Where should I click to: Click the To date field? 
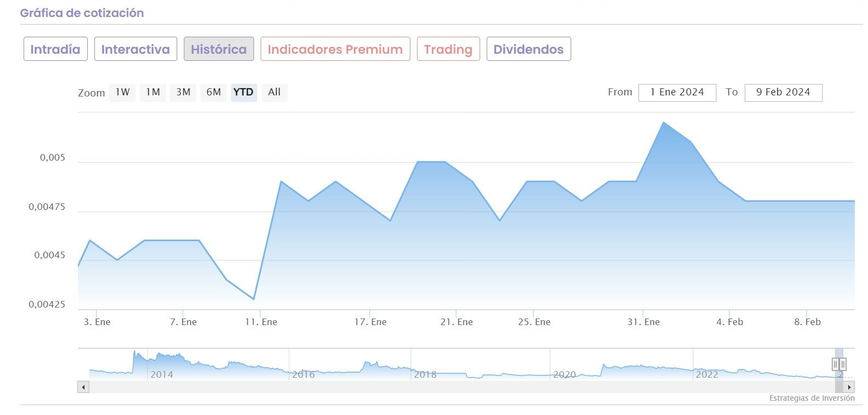783,92
